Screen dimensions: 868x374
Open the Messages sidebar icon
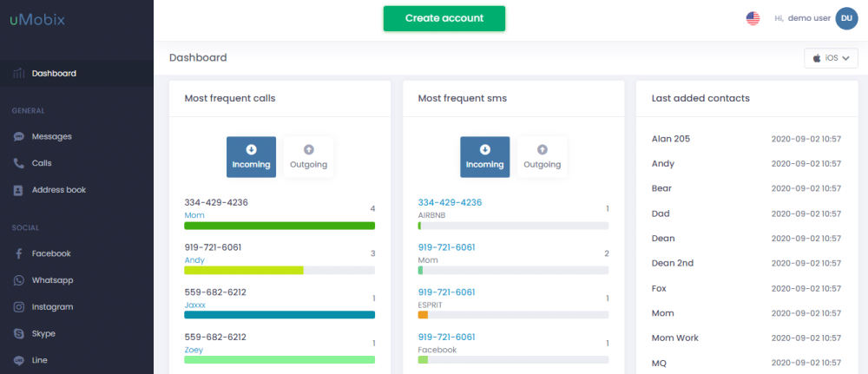point(19,136)
